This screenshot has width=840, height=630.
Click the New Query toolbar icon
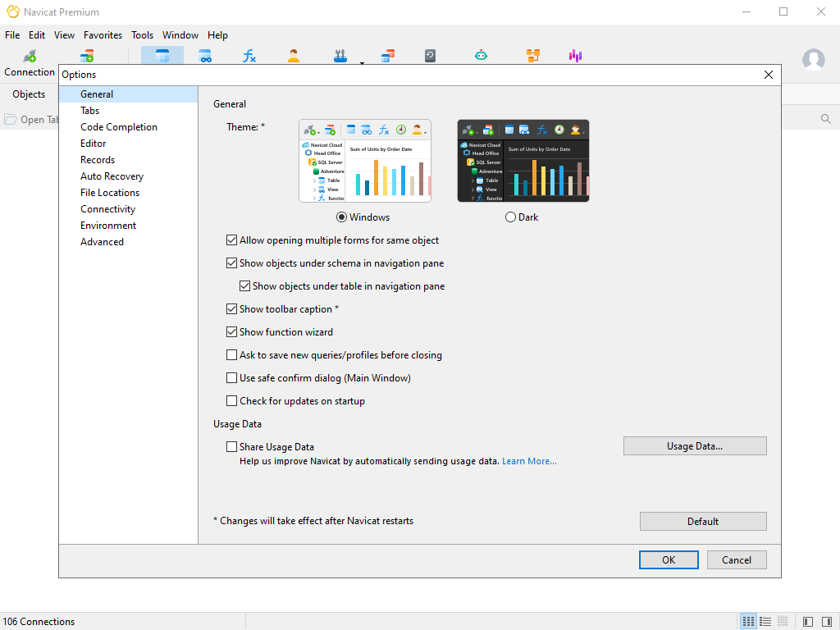click(87, 56)
